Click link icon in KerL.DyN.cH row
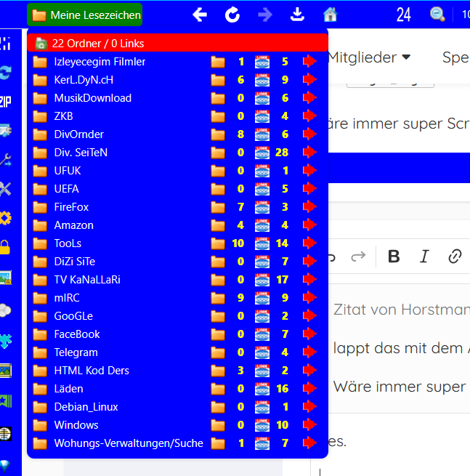The width and height of the screenshot is (470, 476). 262,80
